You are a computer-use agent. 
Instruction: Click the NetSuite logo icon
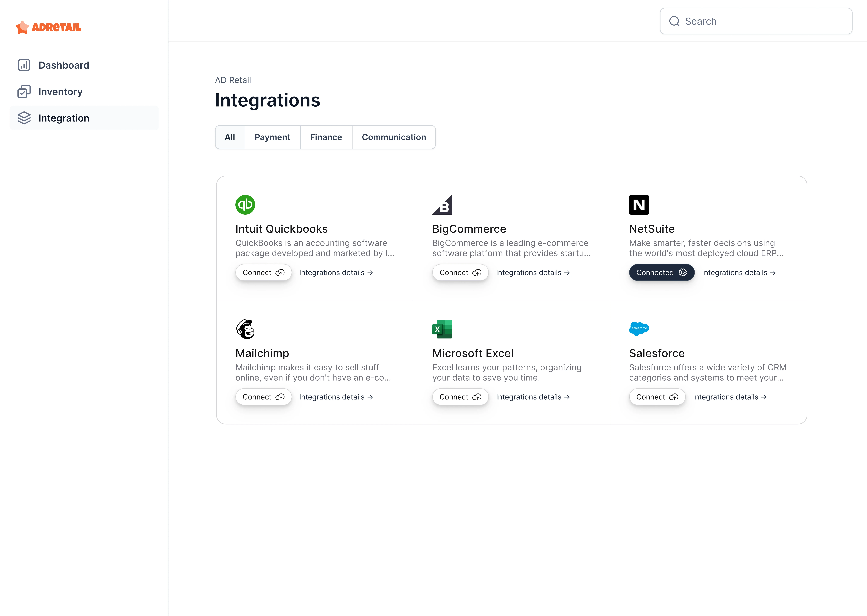(639, 205)
